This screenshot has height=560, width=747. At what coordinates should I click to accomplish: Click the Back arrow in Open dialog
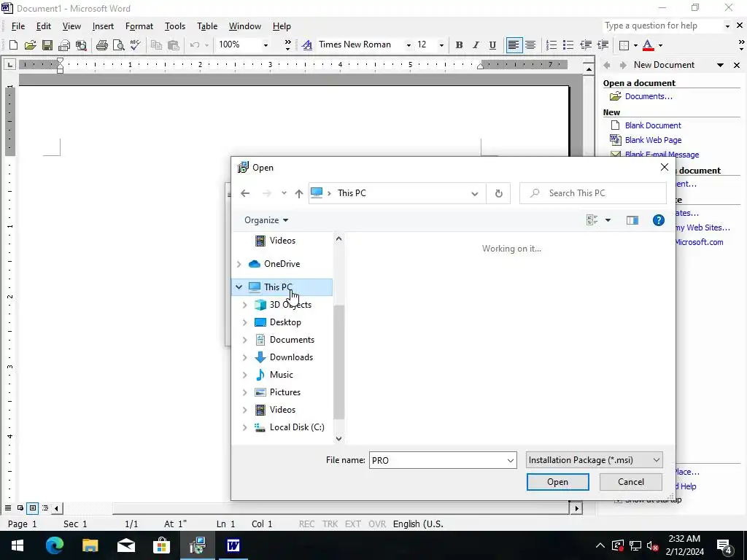pyautogui.click(x=245, y=193)
